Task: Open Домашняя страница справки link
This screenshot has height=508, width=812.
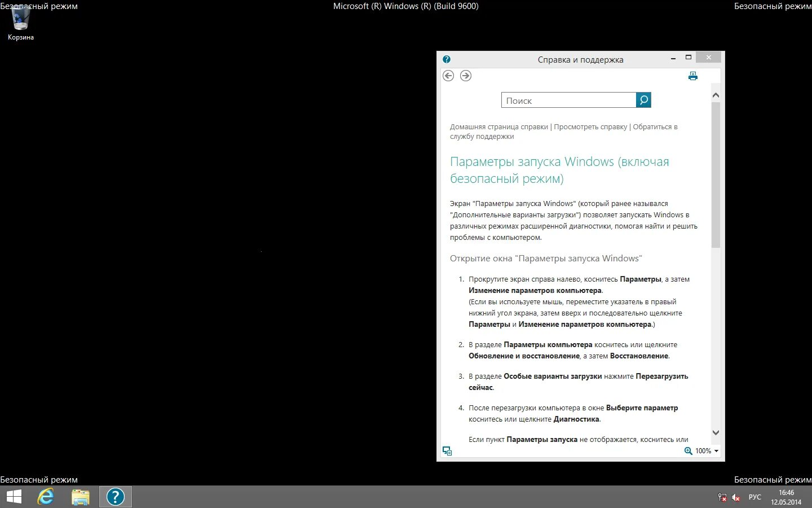Action: pyautogui.click(x=499, y=126)
